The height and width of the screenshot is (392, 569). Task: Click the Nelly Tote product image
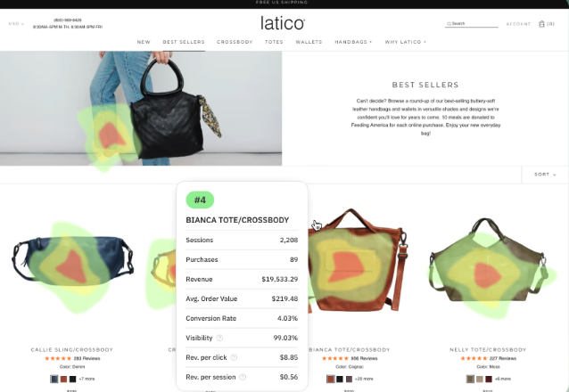[x=488, y=266]
